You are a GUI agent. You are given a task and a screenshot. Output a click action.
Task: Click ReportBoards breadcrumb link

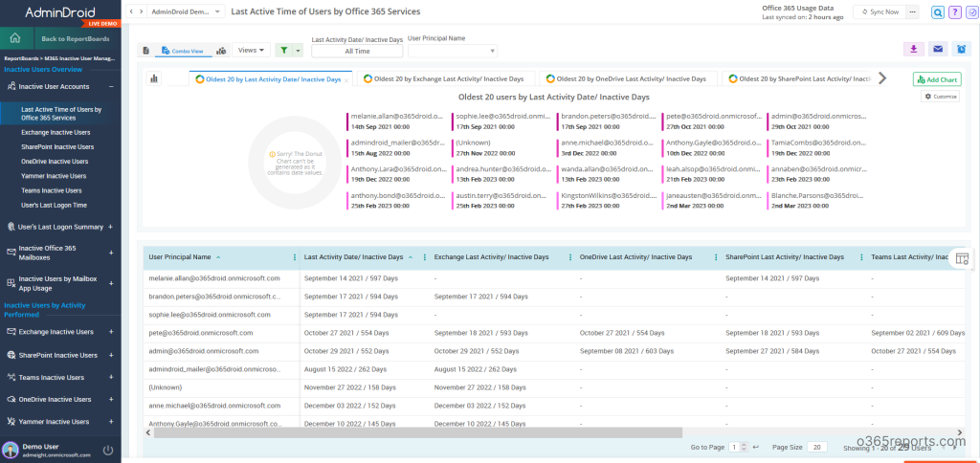[21, 57]
